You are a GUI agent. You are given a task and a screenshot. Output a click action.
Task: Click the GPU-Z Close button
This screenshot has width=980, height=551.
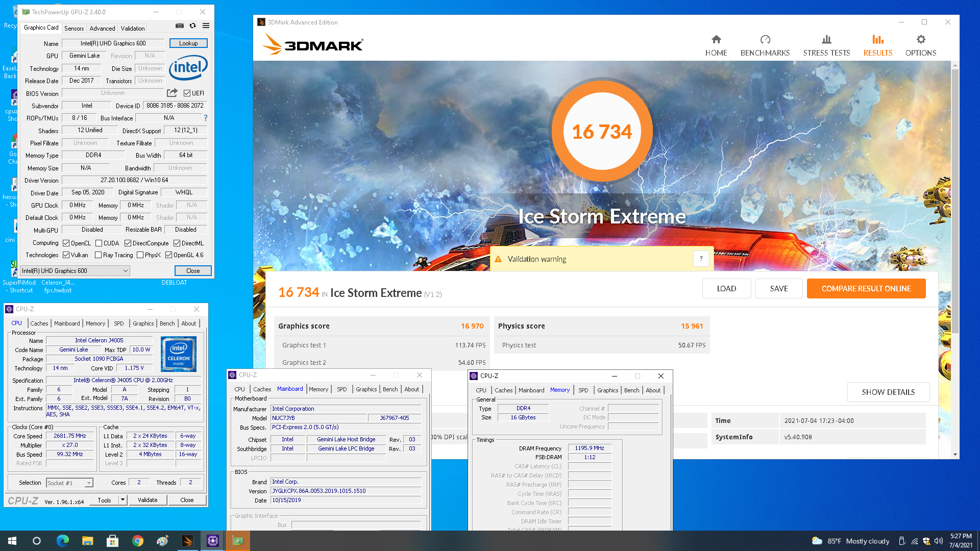193,271
